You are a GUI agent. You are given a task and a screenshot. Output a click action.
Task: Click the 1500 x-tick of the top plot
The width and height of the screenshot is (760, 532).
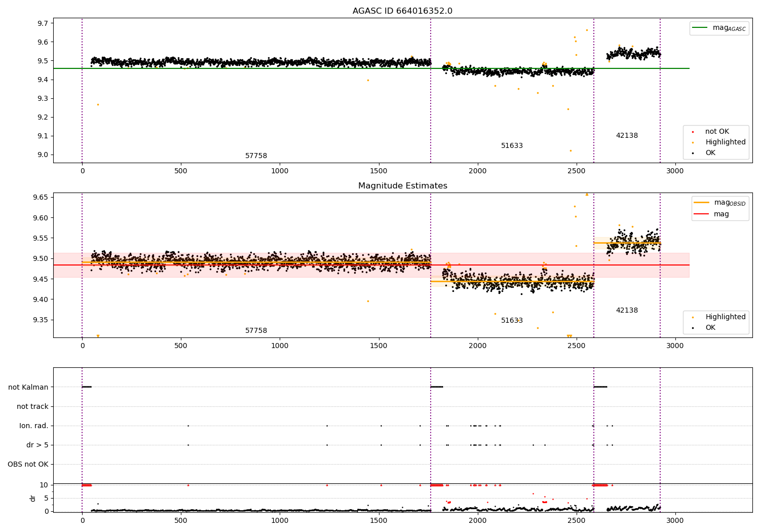tap(378, 171)
